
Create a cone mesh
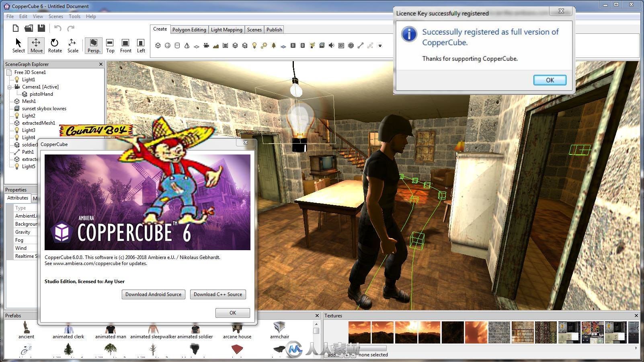(187, 45)
